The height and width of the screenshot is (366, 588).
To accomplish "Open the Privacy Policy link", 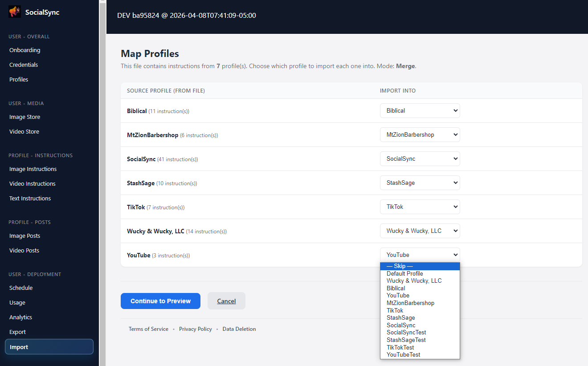I will coord(195,329).
